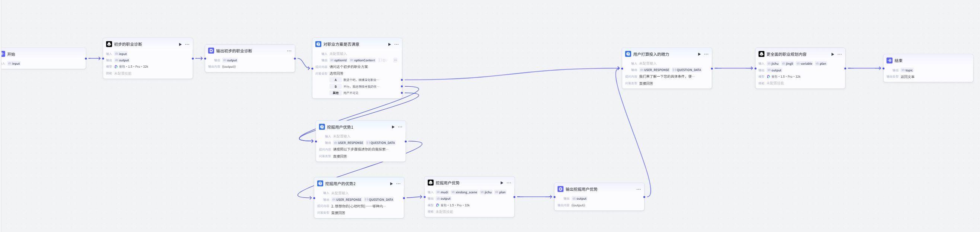This screenshot has width=980, height=232.
Task: Select the 结束 node title
Action: coord(898,61)
